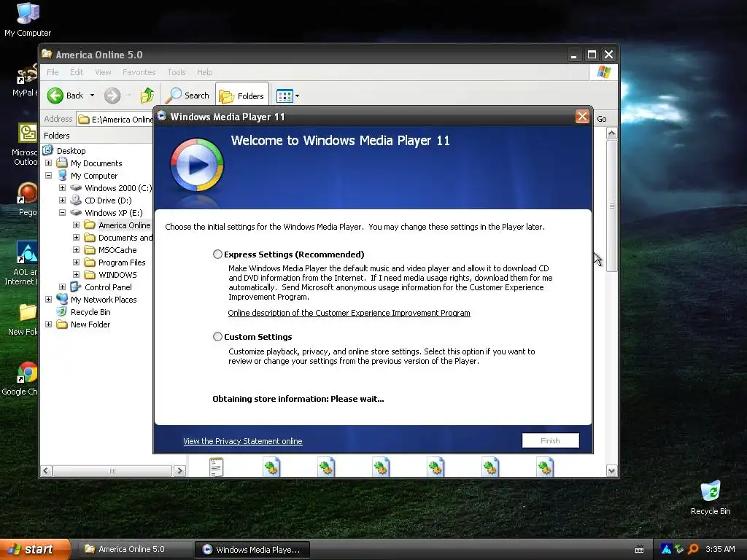Click the Finish button
The height and width of the screenshot is (560, 747).
tap(550, 440)
